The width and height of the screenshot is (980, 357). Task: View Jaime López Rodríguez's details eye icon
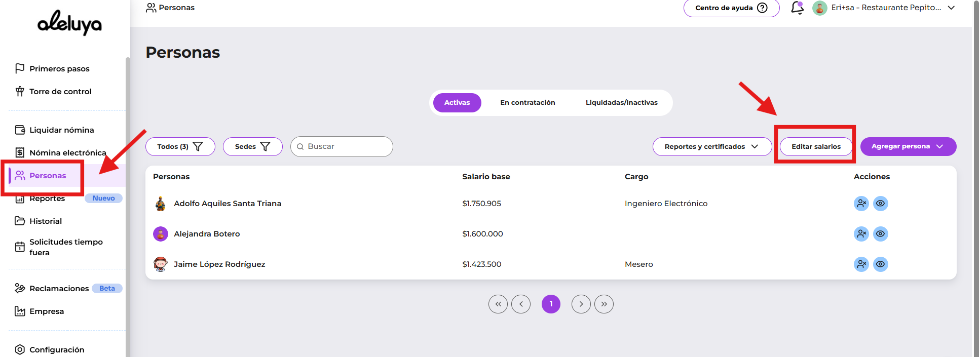click(x=881, y=264)
